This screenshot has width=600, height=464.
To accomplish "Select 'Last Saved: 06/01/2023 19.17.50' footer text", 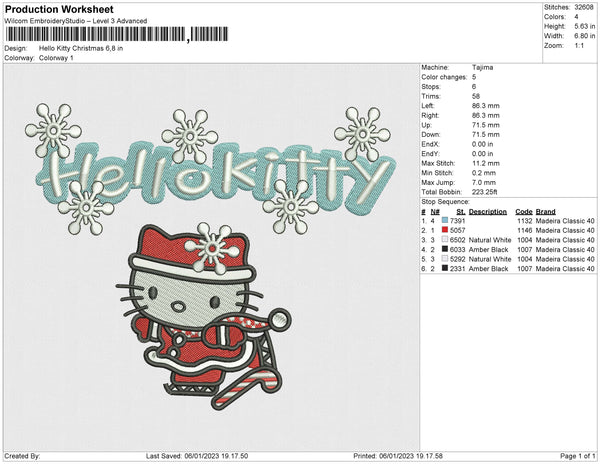I will click(x=197, y=456).
